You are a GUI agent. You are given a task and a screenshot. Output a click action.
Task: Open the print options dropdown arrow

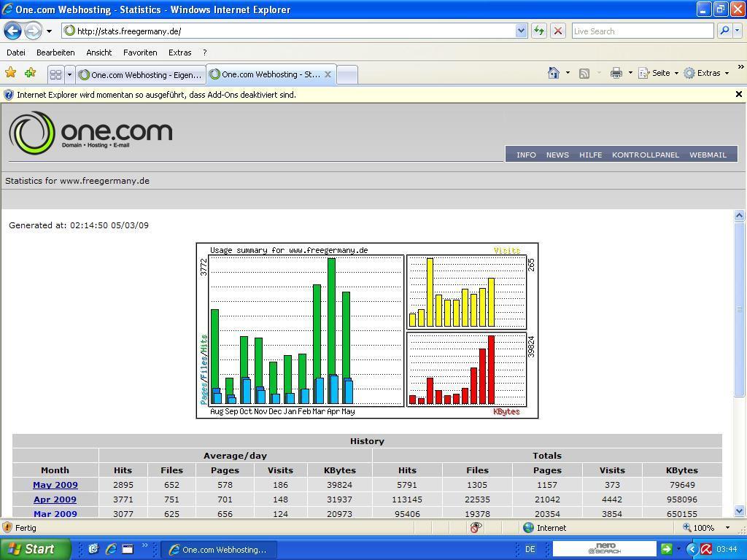(630, 73)
